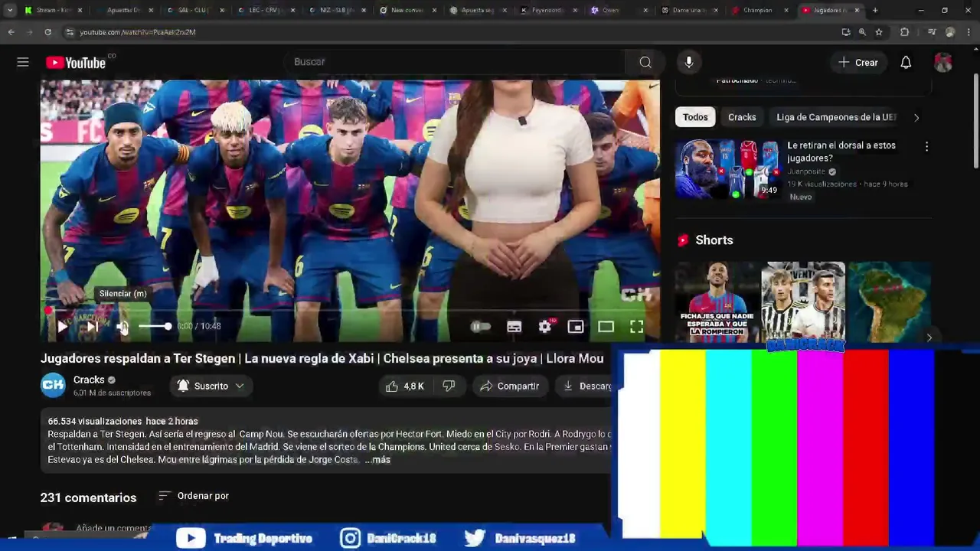The height and width of the screenshot is (551, 980).
Task: Bookmark the page with the star
Action: tap(879, 32)
